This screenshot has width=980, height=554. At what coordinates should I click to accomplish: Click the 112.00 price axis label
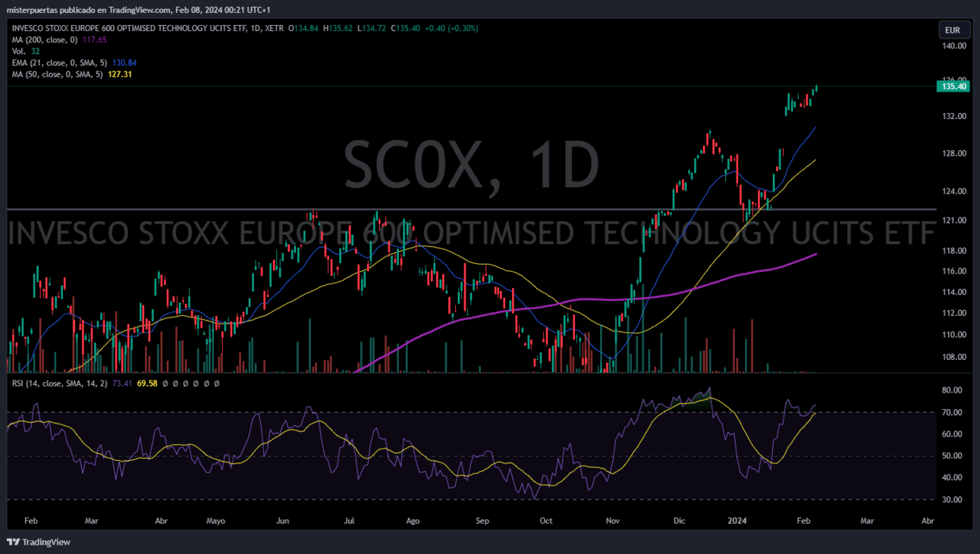click(x=954, y=313)
